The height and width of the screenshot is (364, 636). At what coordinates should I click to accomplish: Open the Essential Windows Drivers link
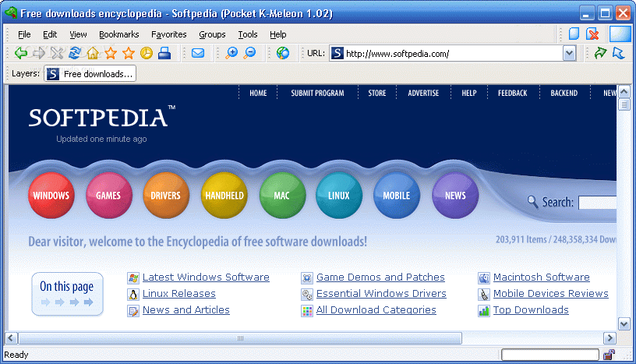coord(381,293)
